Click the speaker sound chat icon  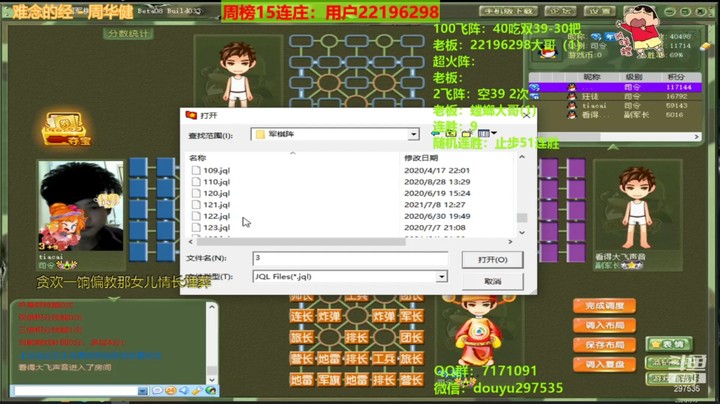tap(184, 391)
